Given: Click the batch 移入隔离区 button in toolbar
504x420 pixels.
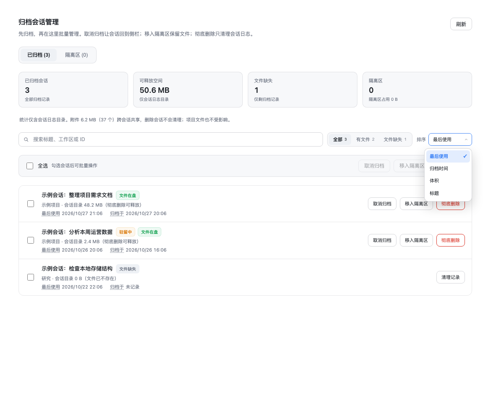Looking at the screenshot, I should coord(409,166).
